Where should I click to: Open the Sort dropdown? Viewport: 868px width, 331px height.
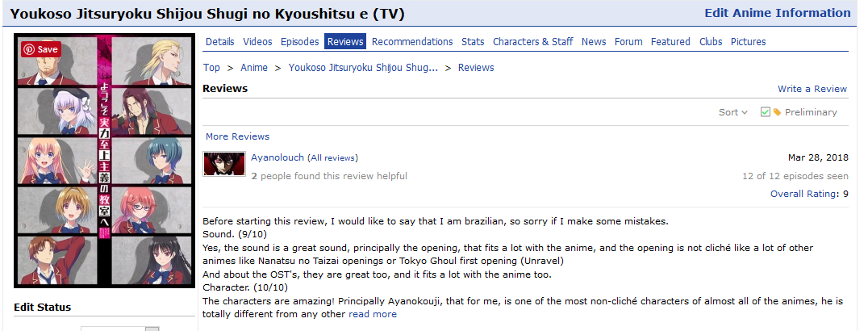click(732, 112)
